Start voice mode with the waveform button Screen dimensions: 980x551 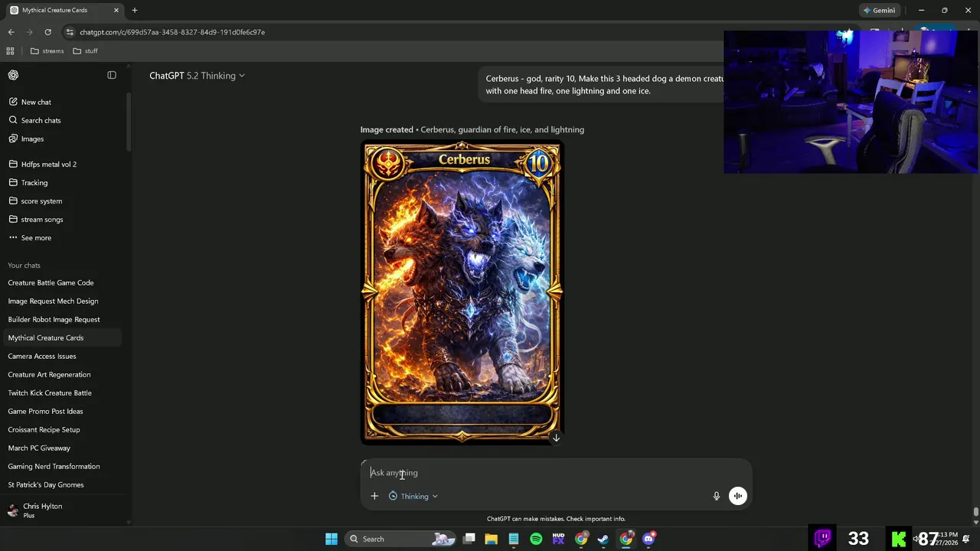point(738,496)
